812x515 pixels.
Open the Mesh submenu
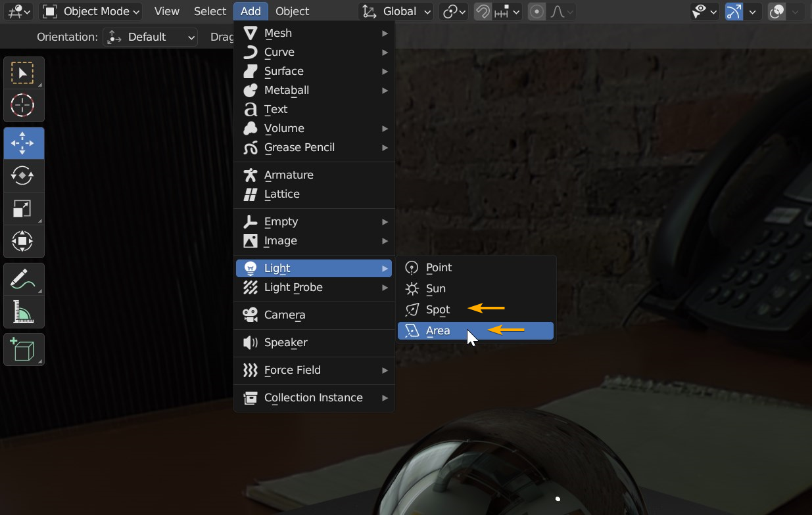tap(314, 33)
